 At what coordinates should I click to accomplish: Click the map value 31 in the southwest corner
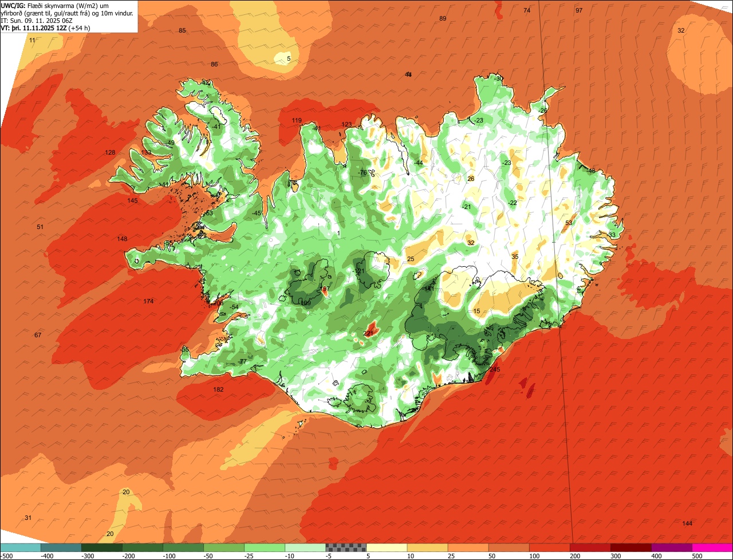[28, 518]
